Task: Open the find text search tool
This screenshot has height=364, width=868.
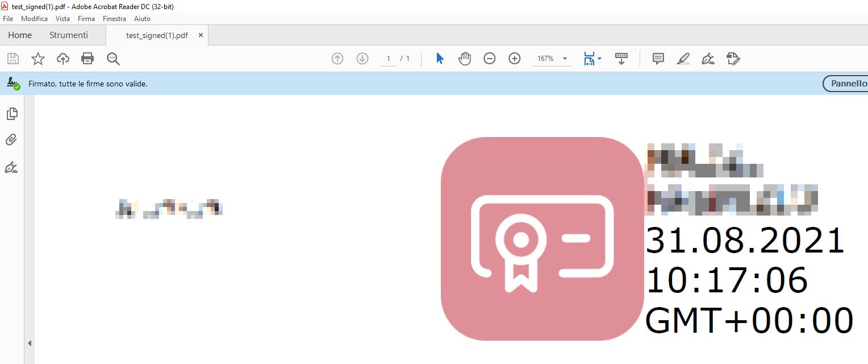Action: (x=113, y=59)
